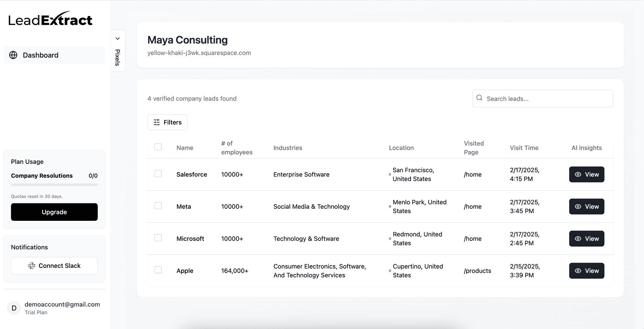Click the Upgrade button
Screen dimensions: 644x329
pos(54,212)
